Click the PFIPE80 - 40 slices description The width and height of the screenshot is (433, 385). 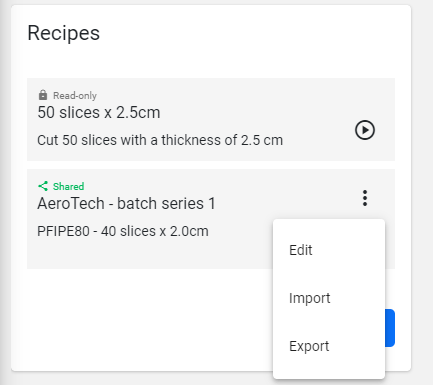[x=123, y=231]
